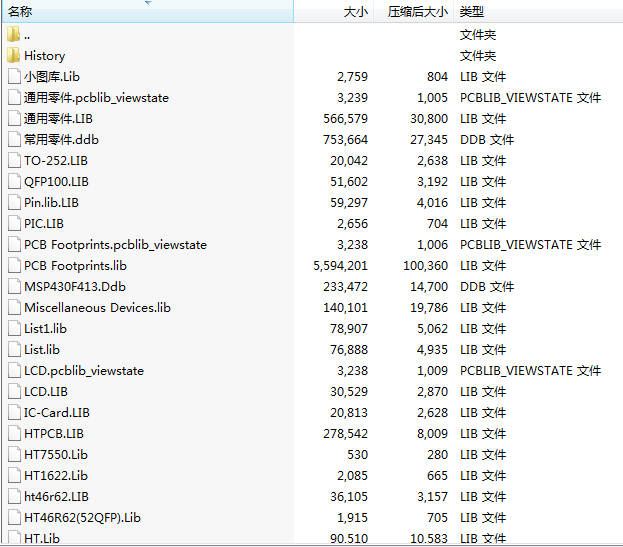The height and width of the screenshot is (547, 623).
Task: Select the 常用零件.ddb file icon
Action: point(14,139)
